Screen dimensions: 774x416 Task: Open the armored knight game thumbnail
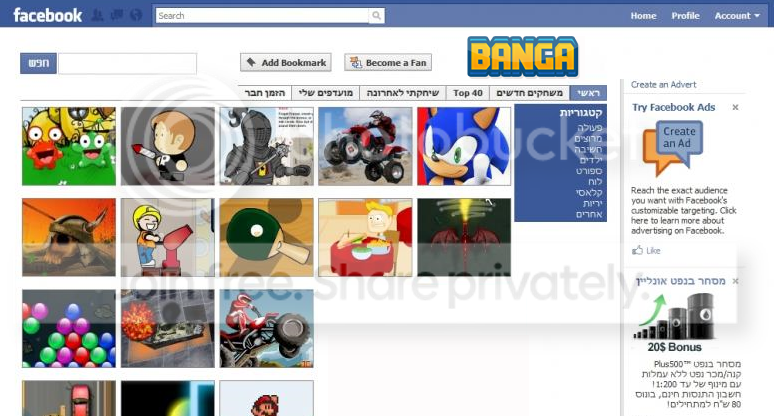pos(267,146)
